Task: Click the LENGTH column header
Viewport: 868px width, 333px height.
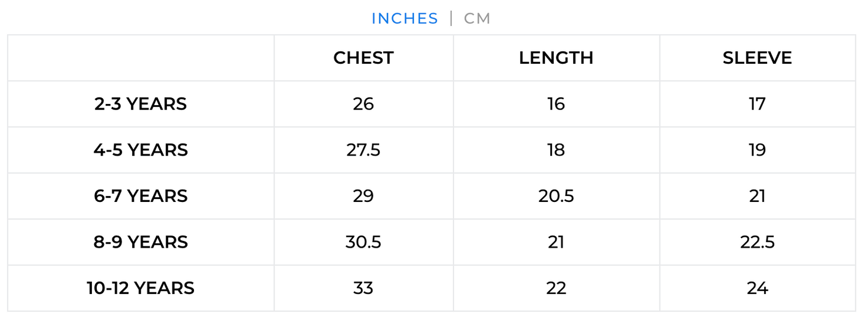Action: [x=556, y=58]
